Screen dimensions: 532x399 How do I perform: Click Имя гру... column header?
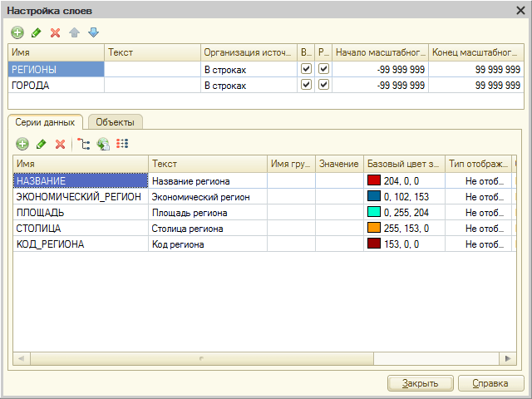click(292, 164)
